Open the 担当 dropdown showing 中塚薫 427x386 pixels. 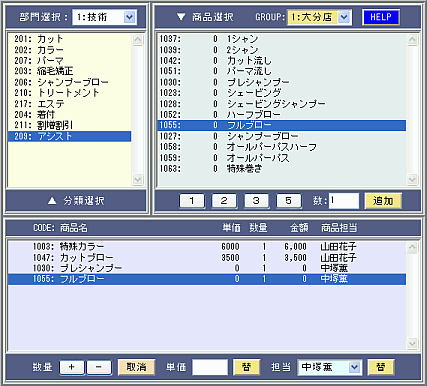(x=330, y=367)
